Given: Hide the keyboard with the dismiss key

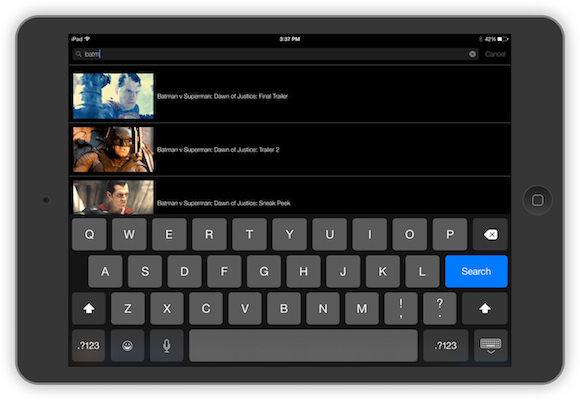Looking at the screenshot, I should (491, 346).
